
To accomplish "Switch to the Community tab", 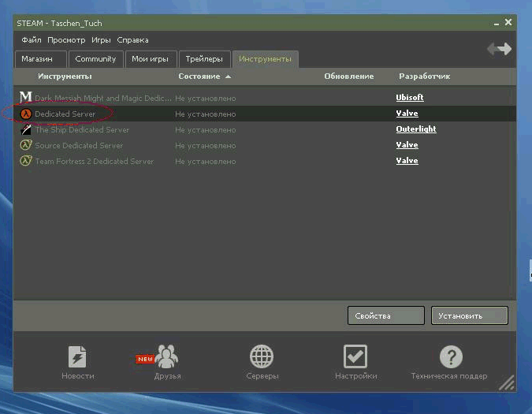I will click(x=95, y=59).
